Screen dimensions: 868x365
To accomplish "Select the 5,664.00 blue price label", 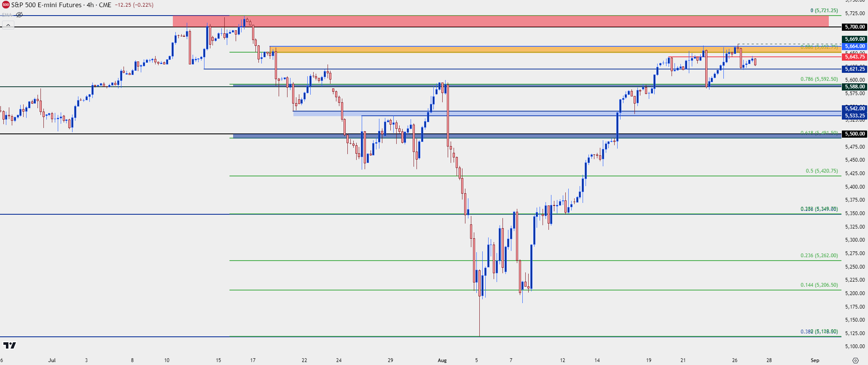I will [854, 46].
